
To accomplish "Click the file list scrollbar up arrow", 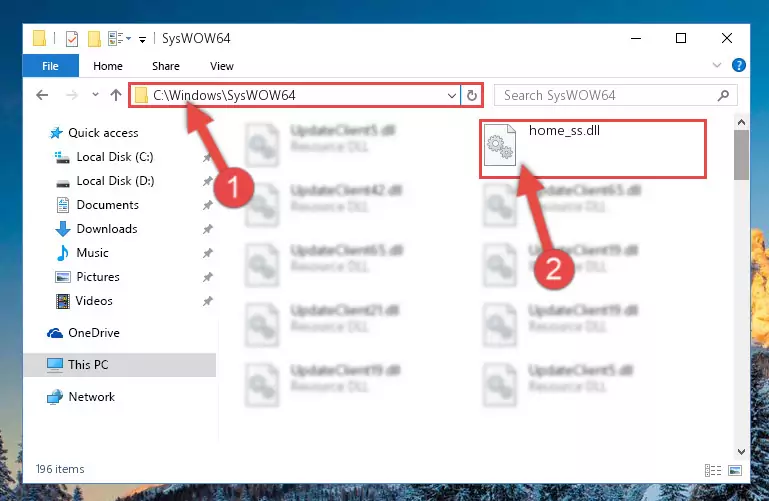I will coord(741,122).
